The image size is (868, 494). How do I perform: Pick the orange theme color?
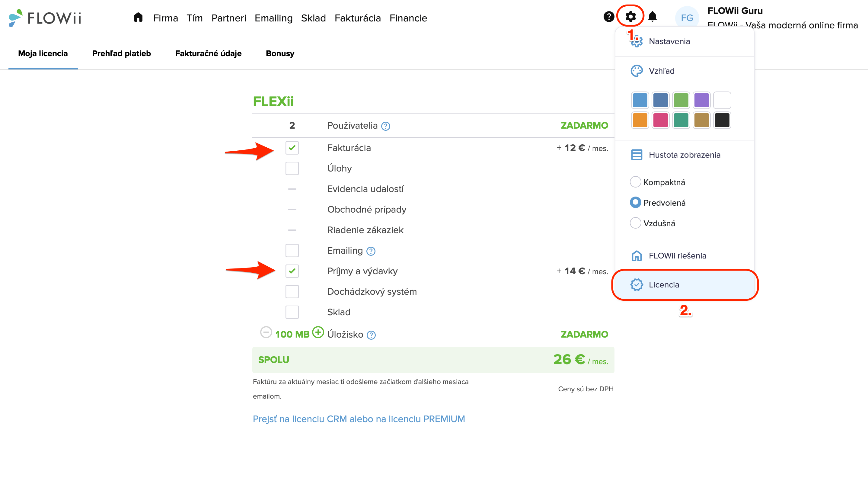(x=640, y=120)
